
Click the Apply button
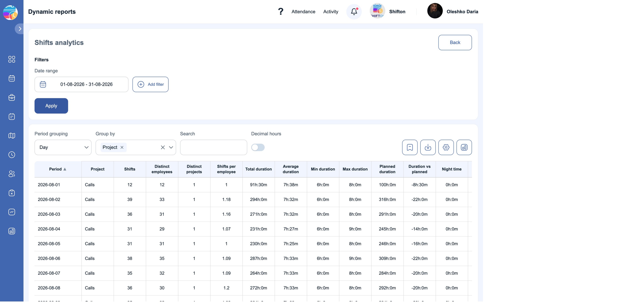[x=51, y=106]
